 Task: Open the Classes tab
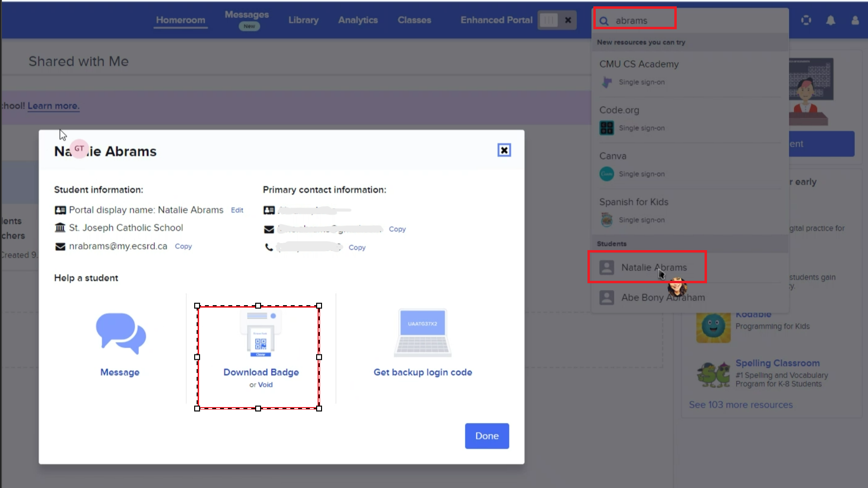(414, 20)
